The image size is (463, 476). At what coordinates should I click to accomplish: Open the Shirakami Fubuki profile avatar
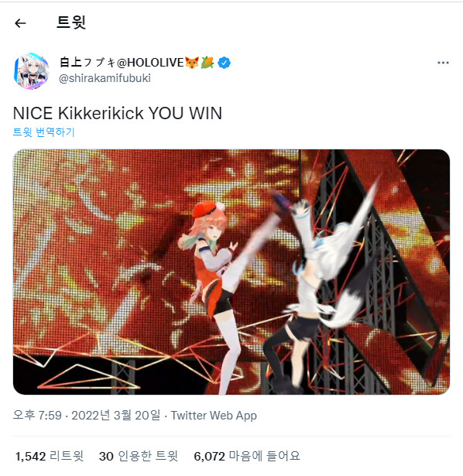tap(31, 71)
